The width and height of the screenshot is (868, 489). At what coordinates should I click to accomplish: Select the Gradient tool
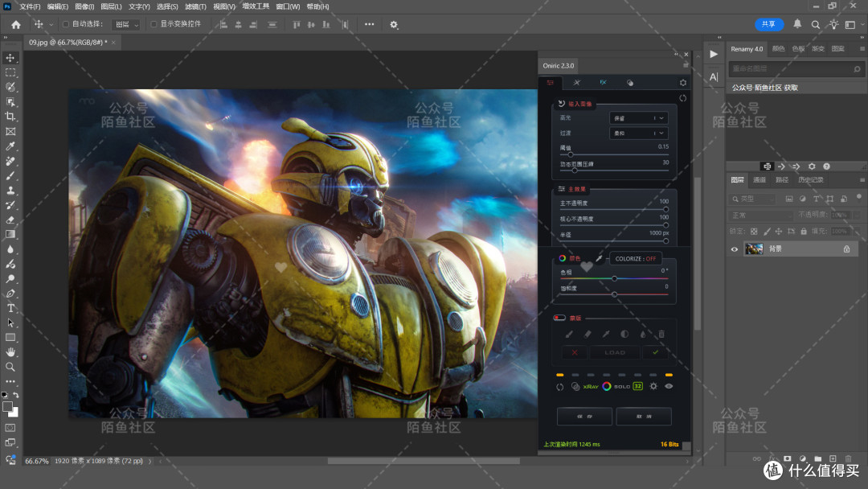click(x=10, y=234)
